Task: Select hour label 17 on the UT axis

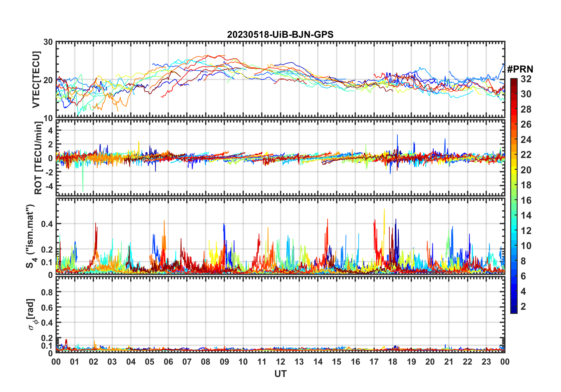Action: point(374,362)
